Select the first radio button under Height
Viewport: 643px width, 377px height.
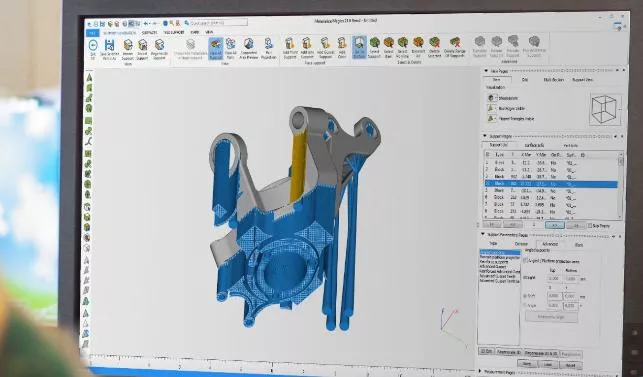(525, 296)
